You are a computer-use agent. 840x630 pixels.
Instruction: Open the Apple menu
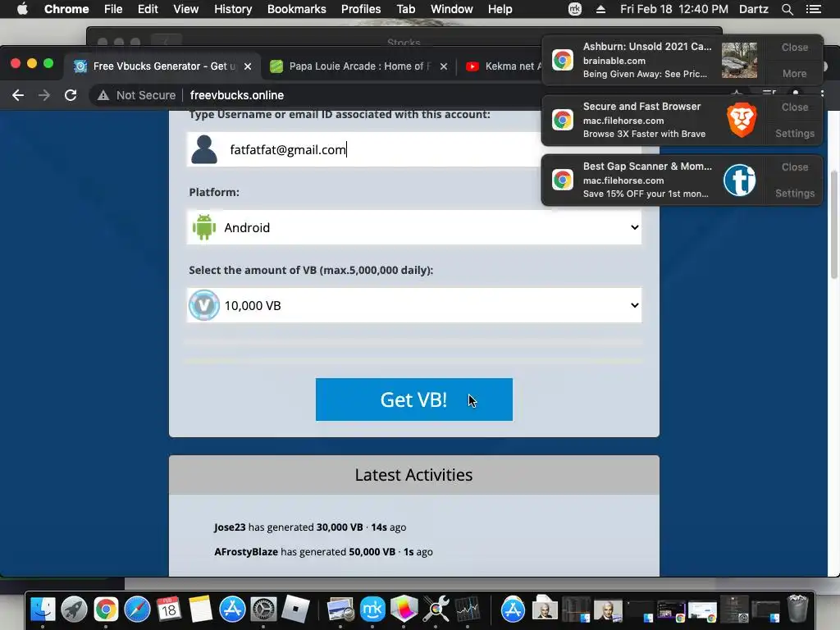point(22,9)
